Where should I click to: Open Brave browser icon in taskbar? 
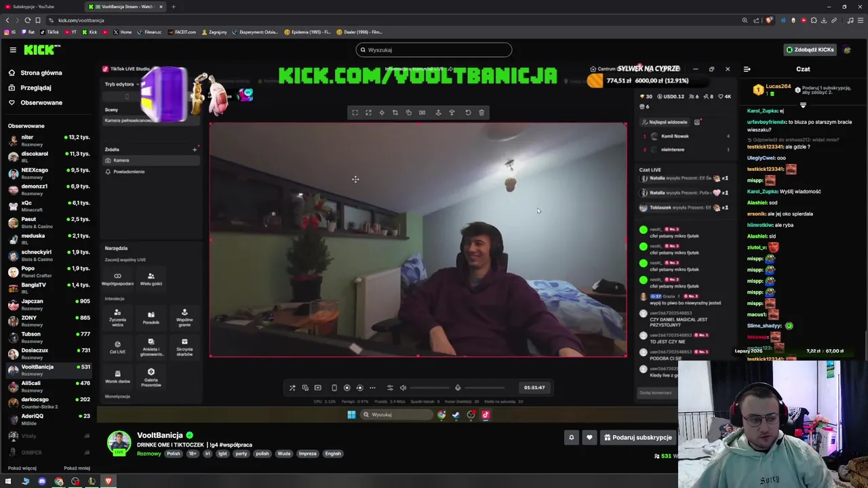point(108,482)
